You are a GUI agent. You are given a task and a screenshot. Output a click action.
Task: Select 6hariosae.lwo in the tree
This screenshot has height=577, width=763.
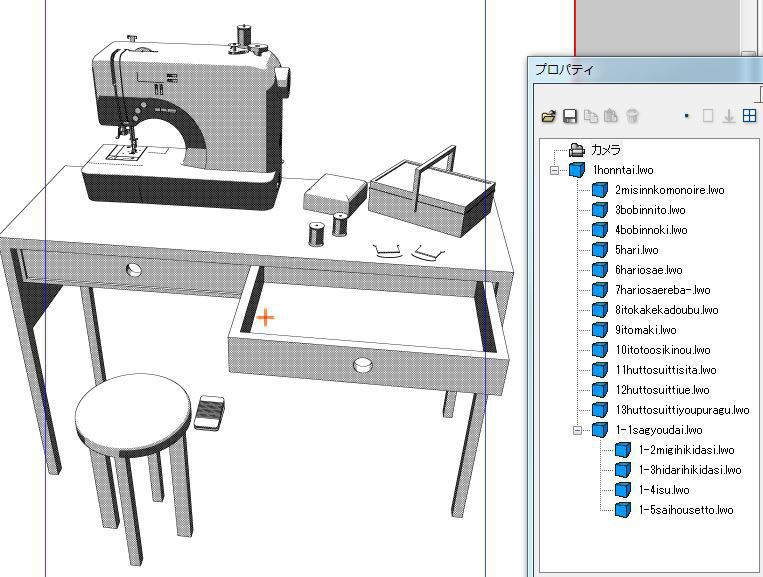point(649,270)
